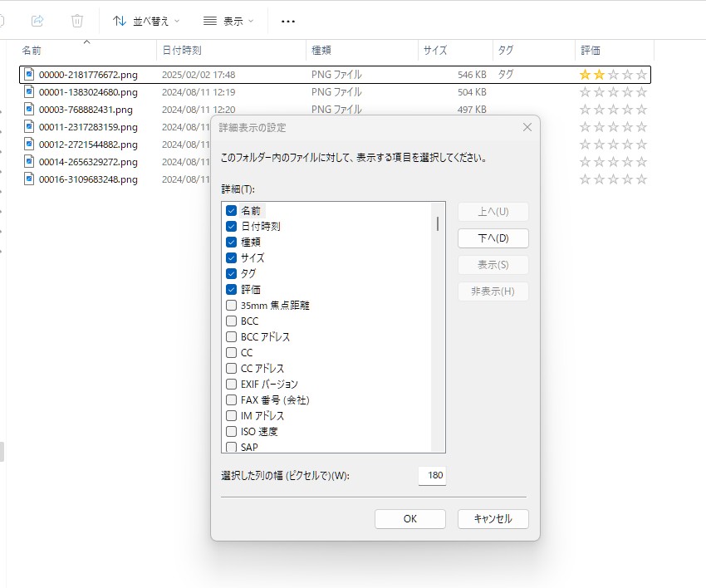Click PNG icon of 00001-1383024680.png
Viewport: 706px width, 588px height.
coord(29,92)
